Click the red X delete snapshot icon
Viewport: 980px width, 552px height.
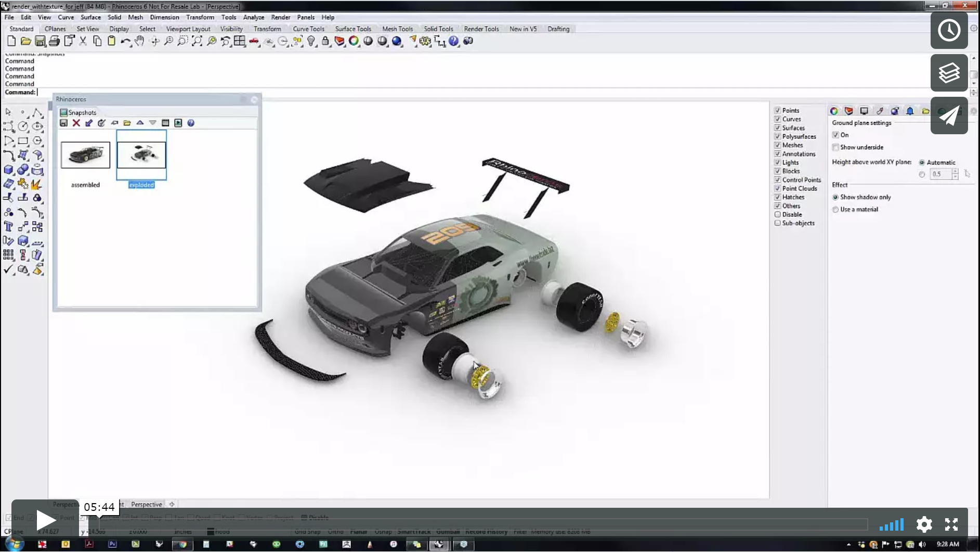tap(76, 123)
